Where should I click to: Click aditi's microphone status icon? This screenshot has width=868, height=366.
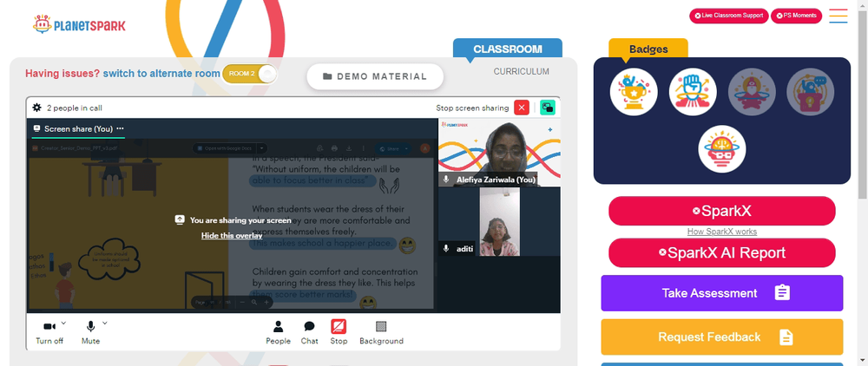(x=446, y=249)
